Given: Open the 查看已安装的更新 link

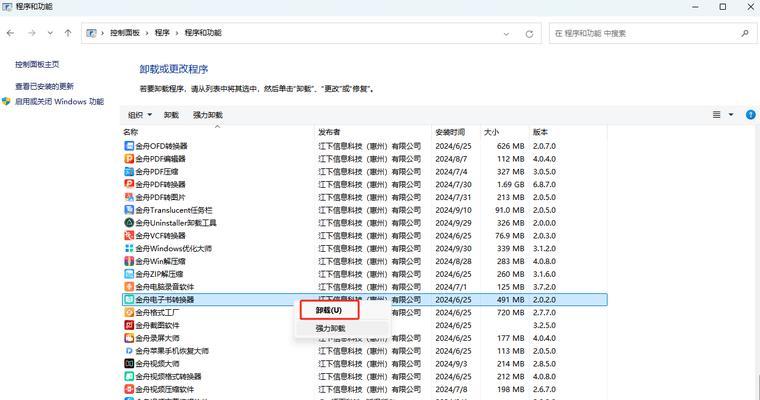Looking at the screenshot, I should pos(44,86).
